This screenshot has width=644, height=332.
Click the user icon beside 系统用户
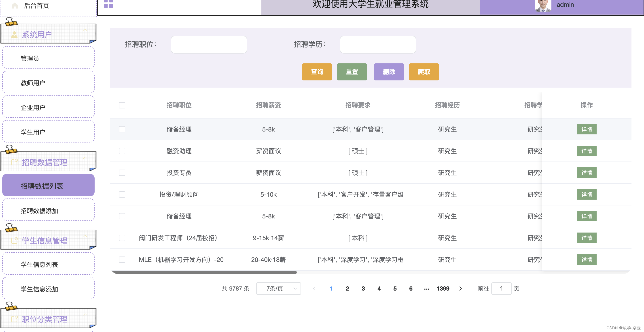pos(14,34)
